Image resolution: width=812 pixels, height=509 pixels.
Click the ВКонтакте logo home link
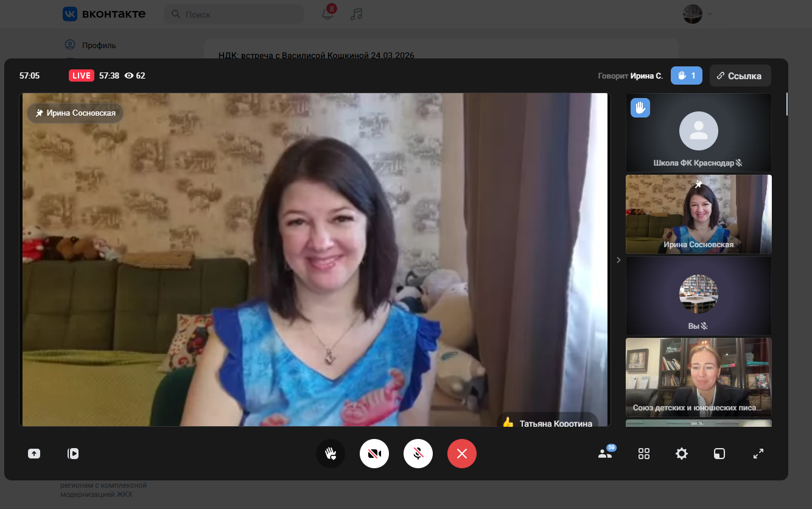point(104,14)
